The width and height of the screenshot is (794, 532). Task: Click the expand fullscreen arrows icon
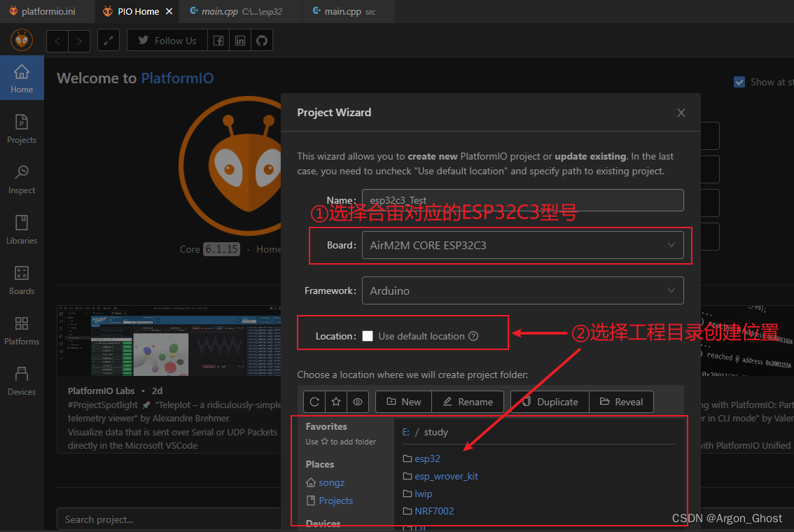[109, 41]
